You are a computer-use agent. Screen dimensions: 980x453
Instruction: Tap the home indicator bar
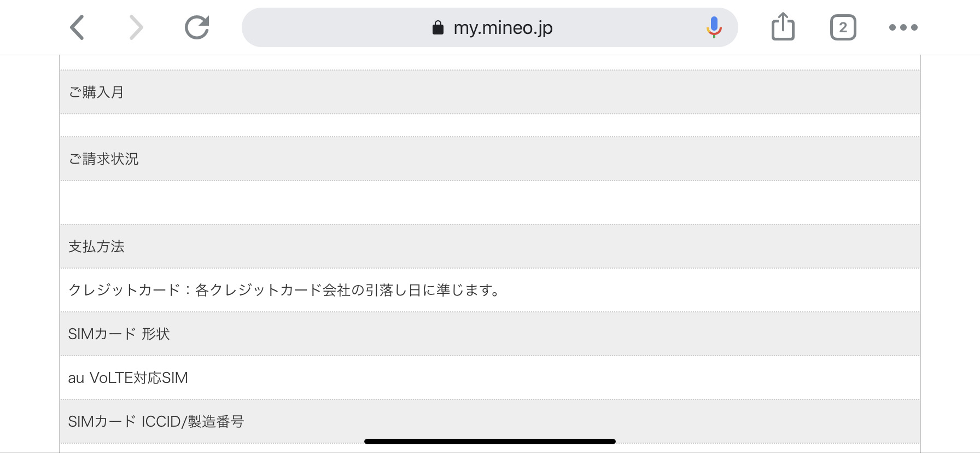point(490,441)
